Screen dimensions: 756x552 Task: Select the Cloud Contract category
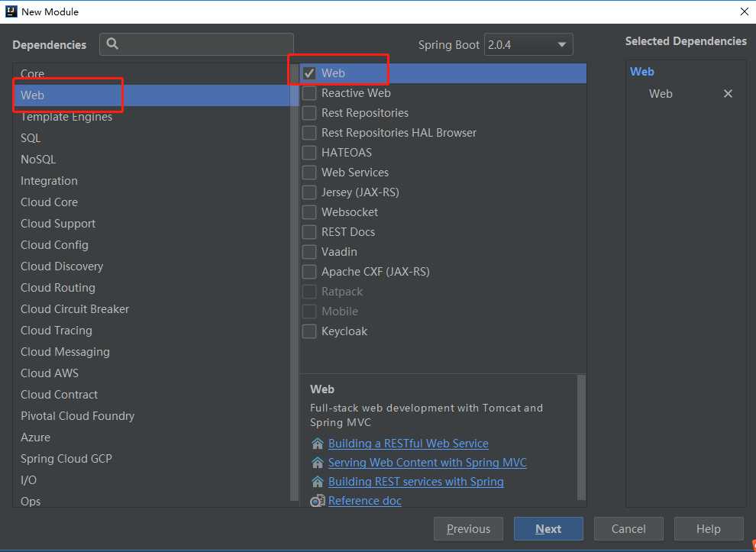pos(151,395)
